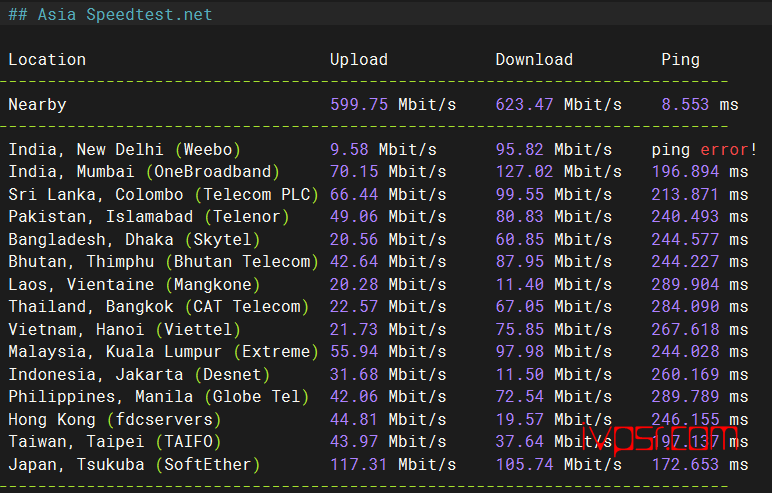Click the 'ping error!' message
Image resolution: width=772 pixels, height=493 pixels.
click(x=705, y=149)
